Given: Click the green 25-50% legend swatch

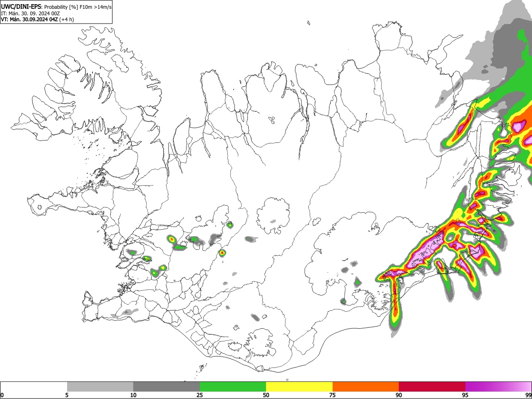Looking at the screenshot, I should coord(233,387).
